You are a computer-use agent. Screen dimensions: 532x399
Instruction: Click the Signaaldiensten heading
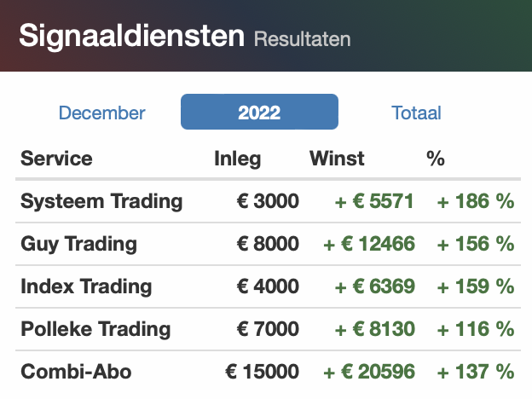click(131, 36)
